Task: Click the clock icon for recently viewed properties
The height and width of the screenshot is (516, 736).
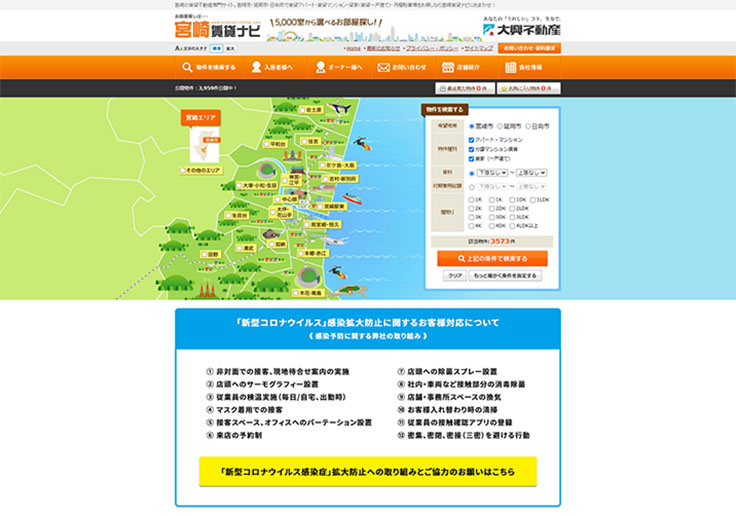Action: point(442,88)
